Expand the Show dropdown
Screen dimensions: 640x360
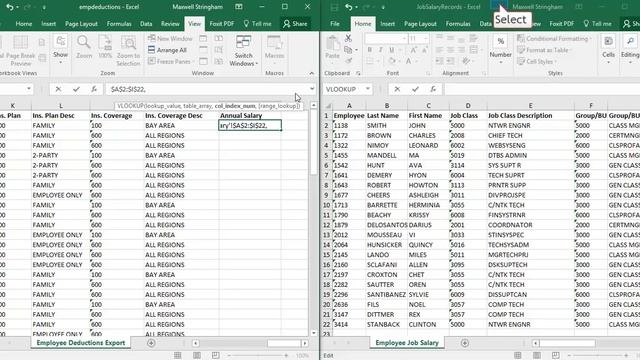click(60, 49)
